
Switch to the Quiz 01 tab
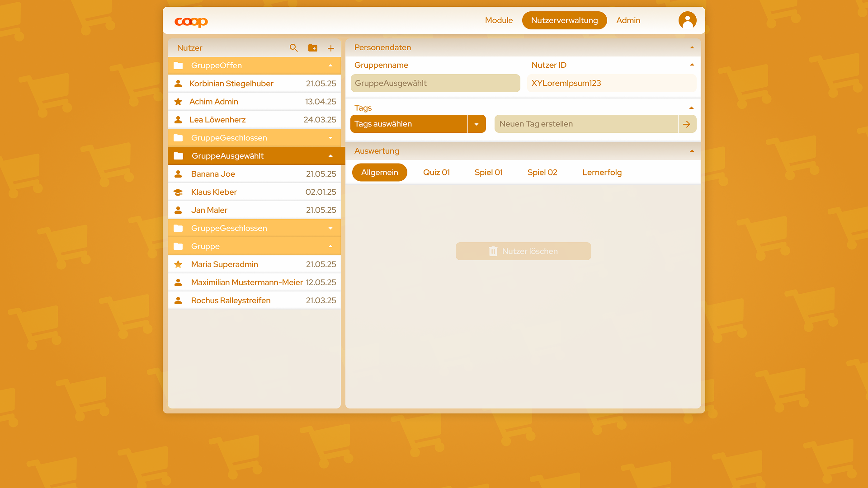(x=436, y=173)
